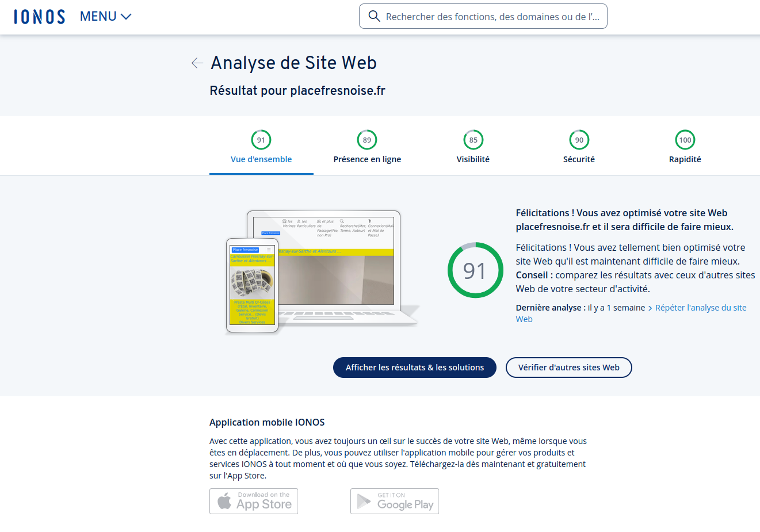The width and height of the screenshot is (760, 532).
Task: Click the Résultat pour placefresnoise.fr heading
Action: pyautogui.click(x=297, y=91)
